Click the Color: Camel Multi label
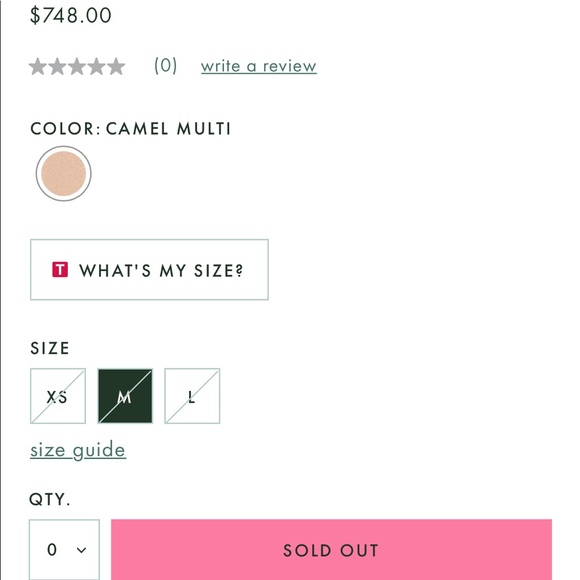Viewport: 580px width, 580px height. 131,129
